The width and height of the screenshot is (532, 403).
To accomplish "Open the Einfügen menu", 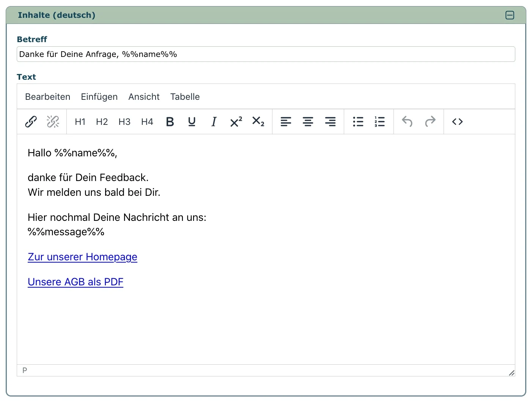I will [99, 97].
